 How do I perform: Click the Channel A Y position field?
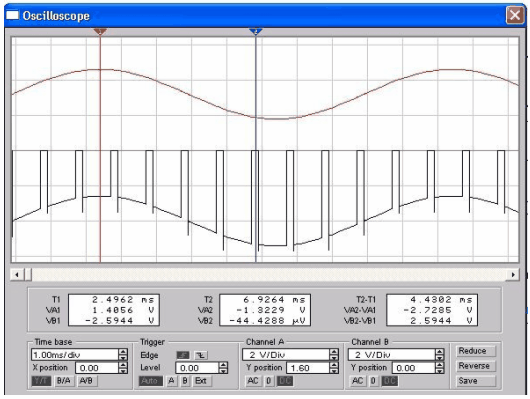click(x=308, y=368)
